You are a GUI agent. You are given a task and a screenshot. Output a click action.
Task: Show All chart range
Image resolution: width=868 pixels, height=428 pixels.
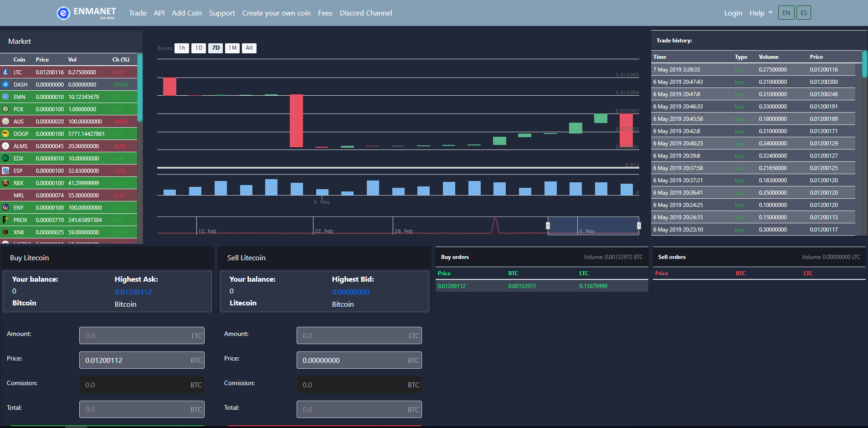[x=249, y=48]
